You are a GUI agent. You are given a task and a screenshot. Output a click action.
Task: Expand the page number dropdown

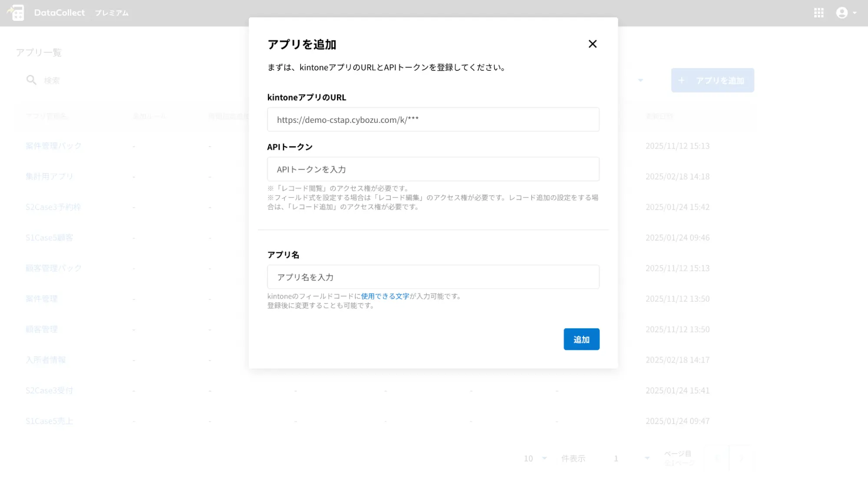click(x=647, y=458)
